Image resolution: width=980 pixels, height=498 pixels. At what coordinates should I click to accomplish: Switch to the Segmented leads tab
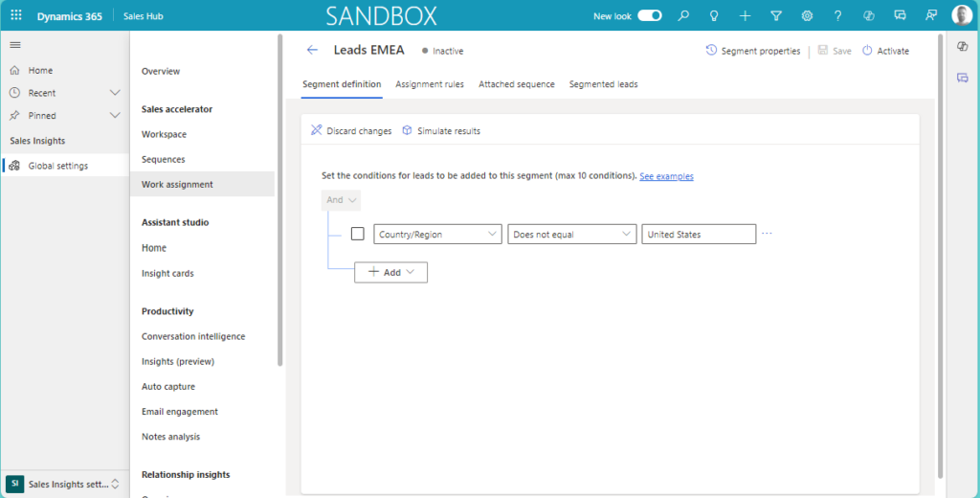603,84
